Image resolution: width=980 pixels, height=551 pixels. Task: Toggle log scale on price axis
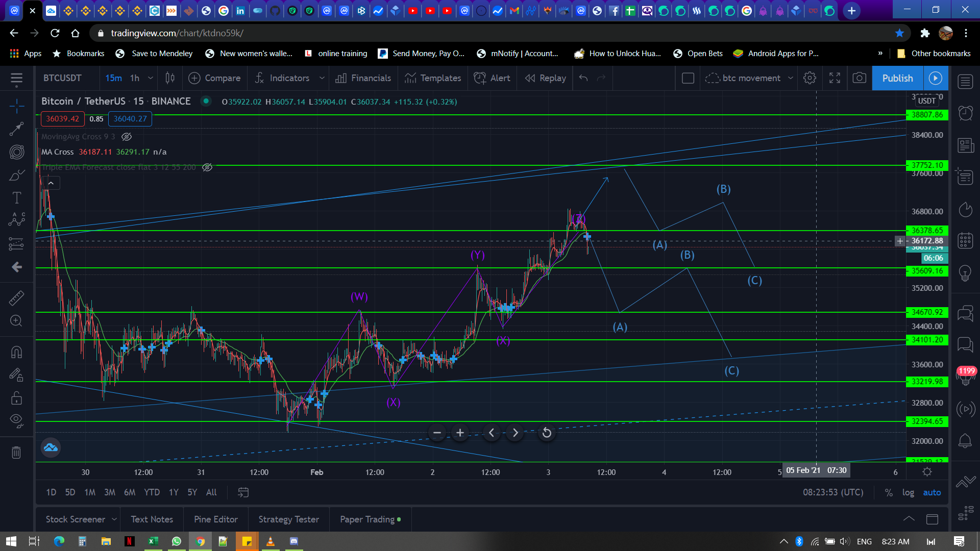click(908, 492)
